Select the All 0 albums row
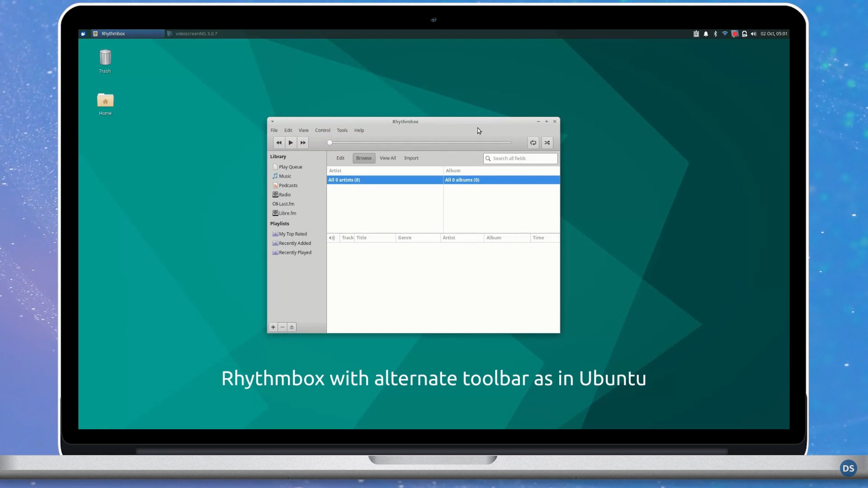 pos(502,180)
